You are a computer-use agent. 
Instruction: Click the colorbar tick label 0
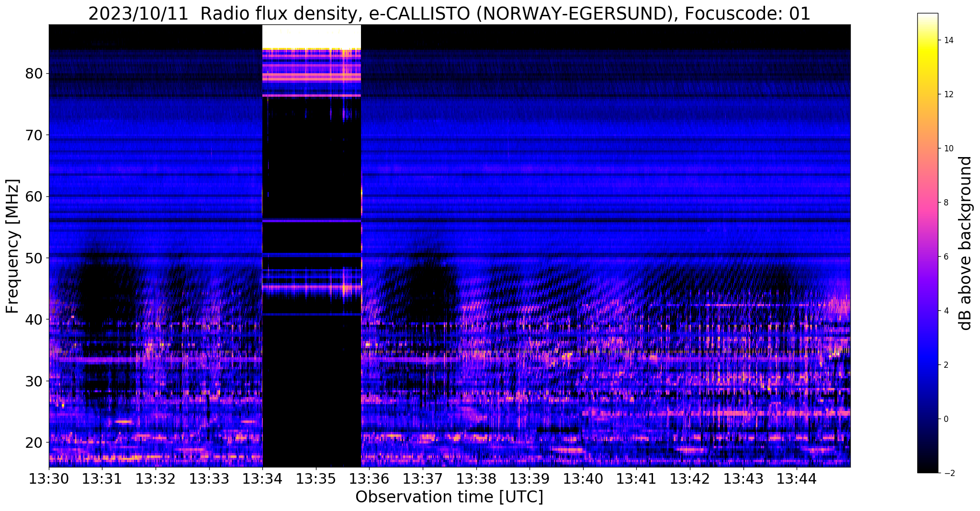point(946,419)
